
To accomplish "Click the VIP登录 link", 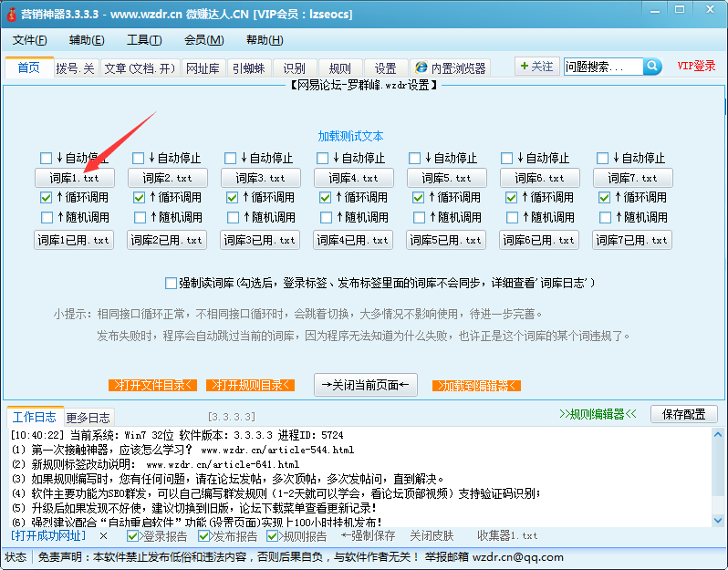I will pos(696,66).
